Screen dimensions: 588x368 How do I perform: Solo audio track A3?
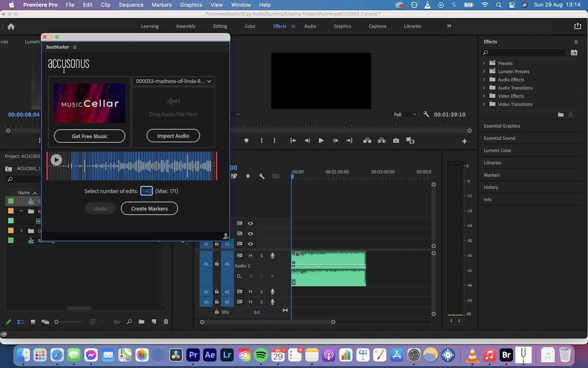(261, 302)
